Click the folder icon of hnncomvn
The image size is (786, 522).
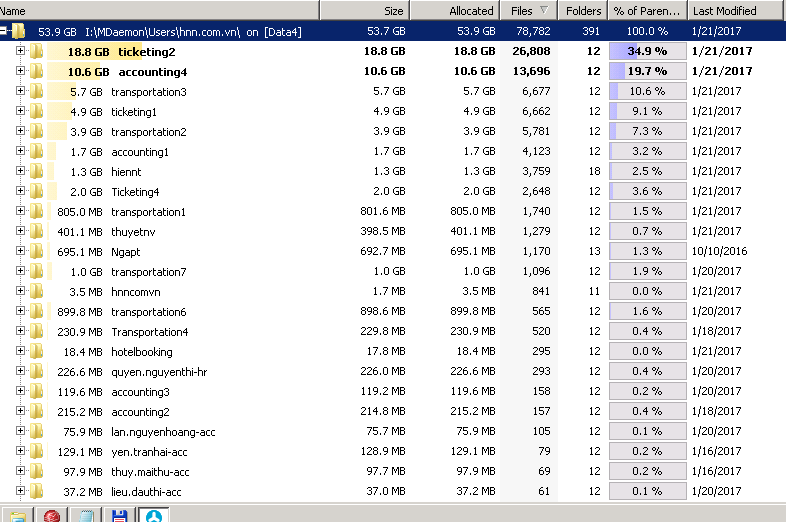click(37, 292)
